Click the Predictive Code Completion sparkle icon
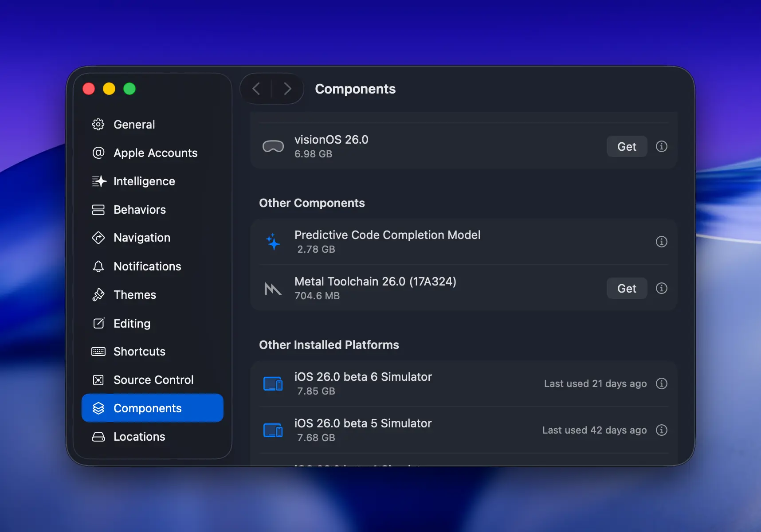The height and width of the screenshot is (532, 761). click(273, 242)
